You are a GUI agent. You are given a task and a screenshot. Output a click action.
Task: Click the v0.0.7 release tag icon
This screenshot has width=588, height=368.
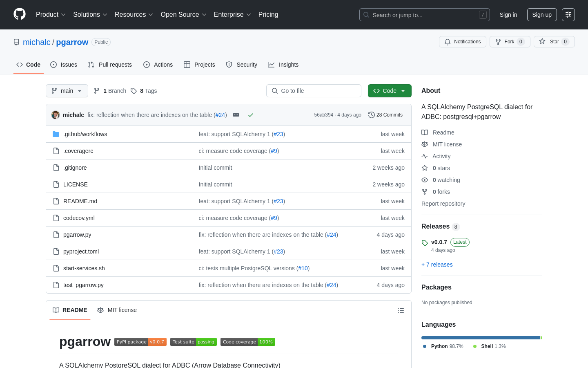click(425, 243)
